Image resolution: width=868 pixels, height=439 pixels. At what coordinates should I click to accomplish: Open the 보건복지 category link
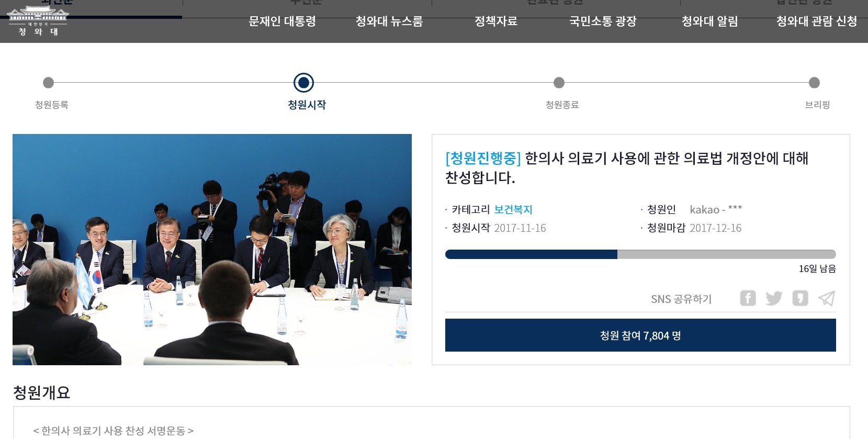(513, 210)
